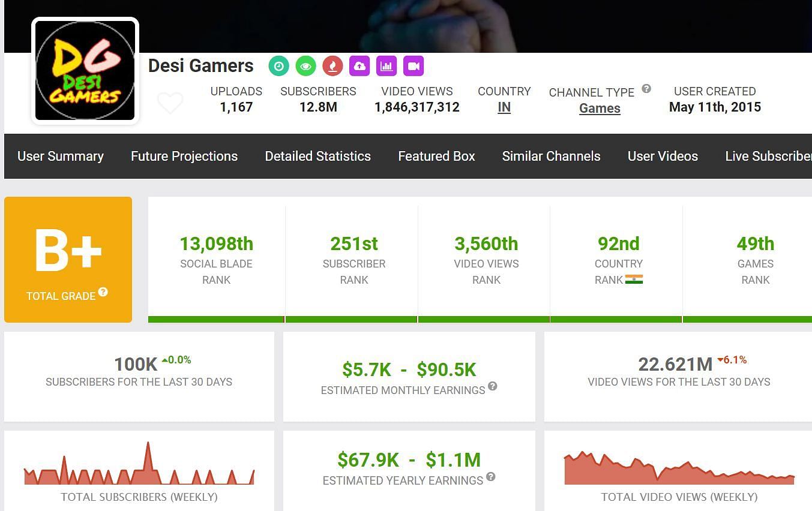Click the 12.8M subscribers count
The image size is (812, 511).
pos(318,107)
